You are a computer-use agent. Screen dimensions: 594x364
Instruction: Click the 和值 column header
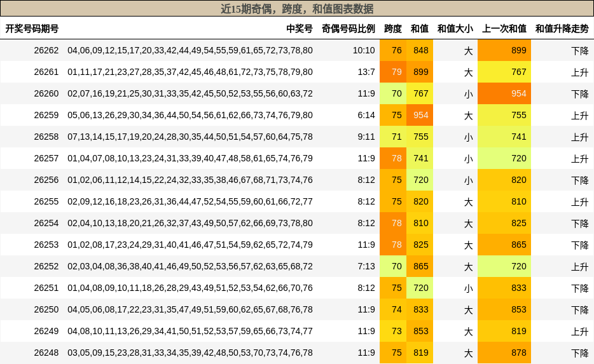pyautogui.click(x=419, y=29)
